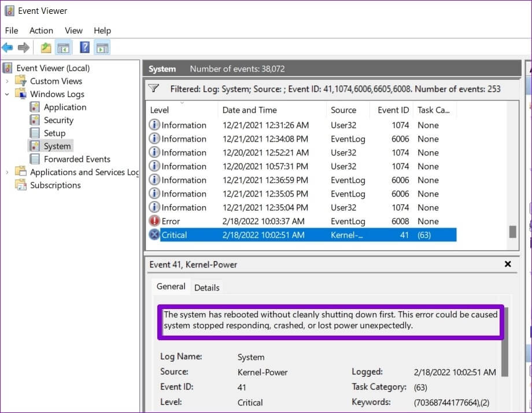
Task: Click the Critical event icon in selected row
Action: click(154, 235)
